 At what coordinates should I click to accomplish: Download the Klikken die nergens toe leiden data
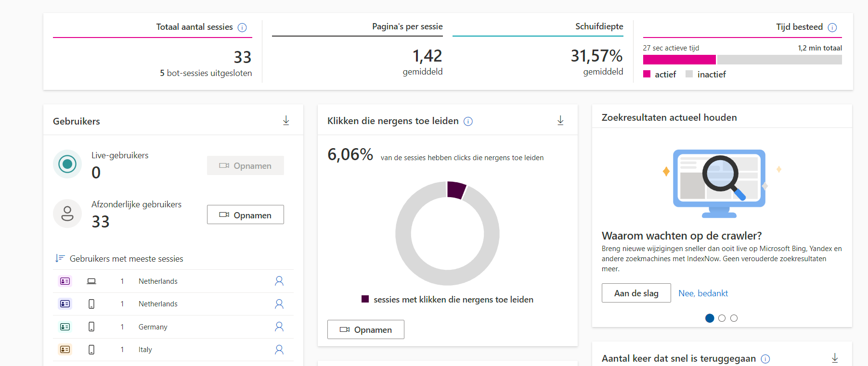click(x=560, y=120)
